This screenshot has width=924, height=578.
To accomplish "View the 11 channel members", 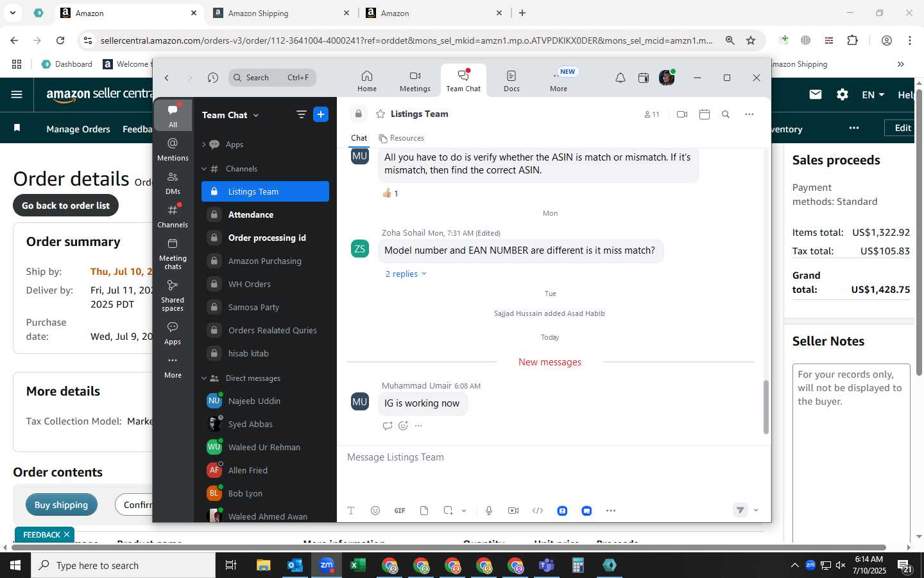I will pos(651,114).
